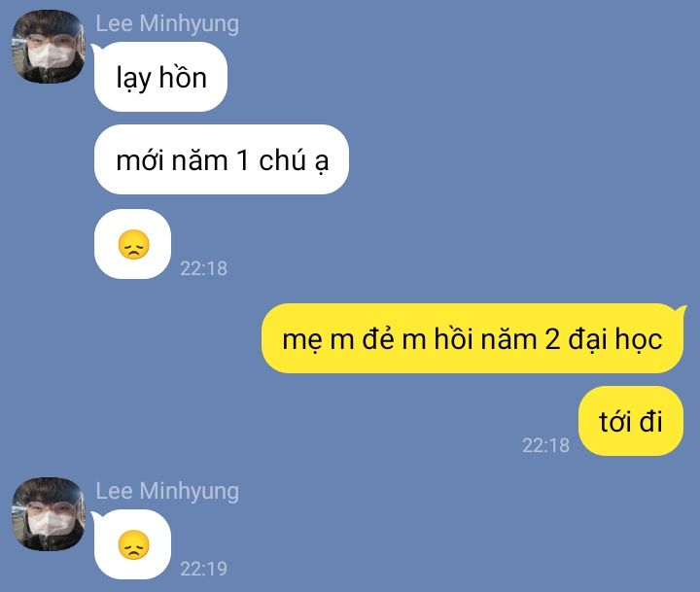Click 'đại học' in the yellow message

(615, 339)
